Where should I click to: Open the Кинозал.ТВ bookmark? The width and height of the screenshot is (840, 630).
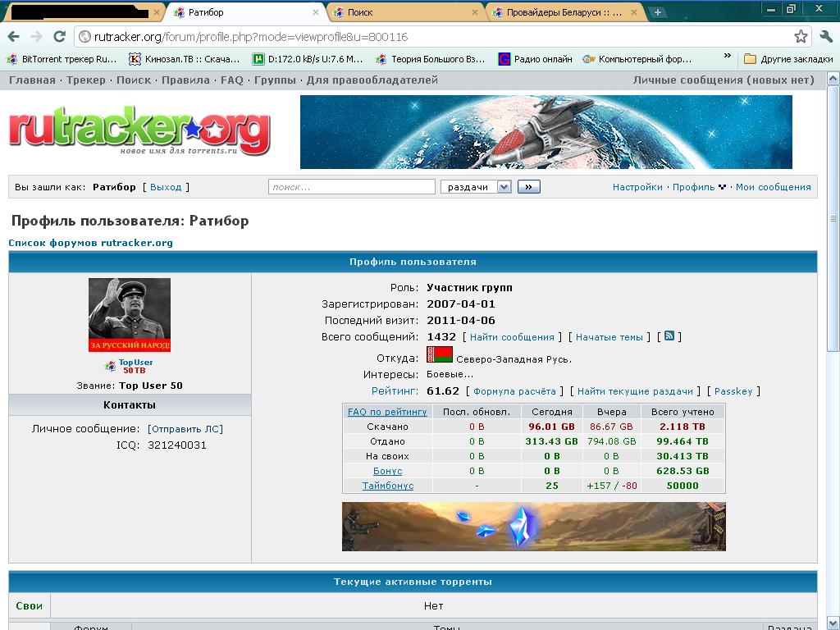(185, 59)
